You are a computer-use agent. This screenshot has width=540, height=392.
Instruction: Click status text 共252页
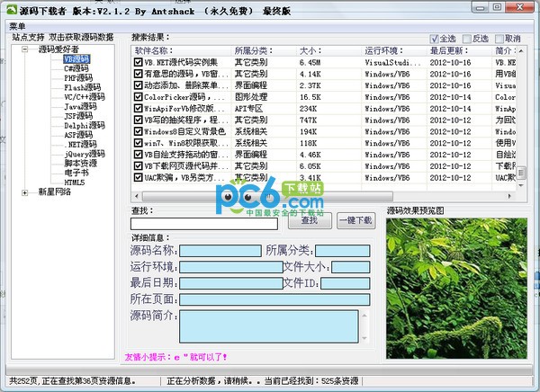23,381
